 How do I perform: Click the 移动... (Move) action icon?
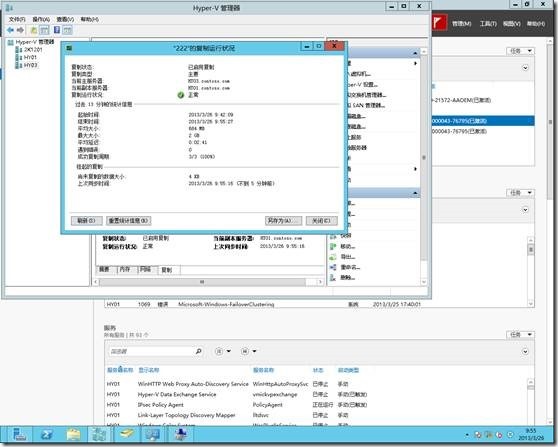pos(333,246)
